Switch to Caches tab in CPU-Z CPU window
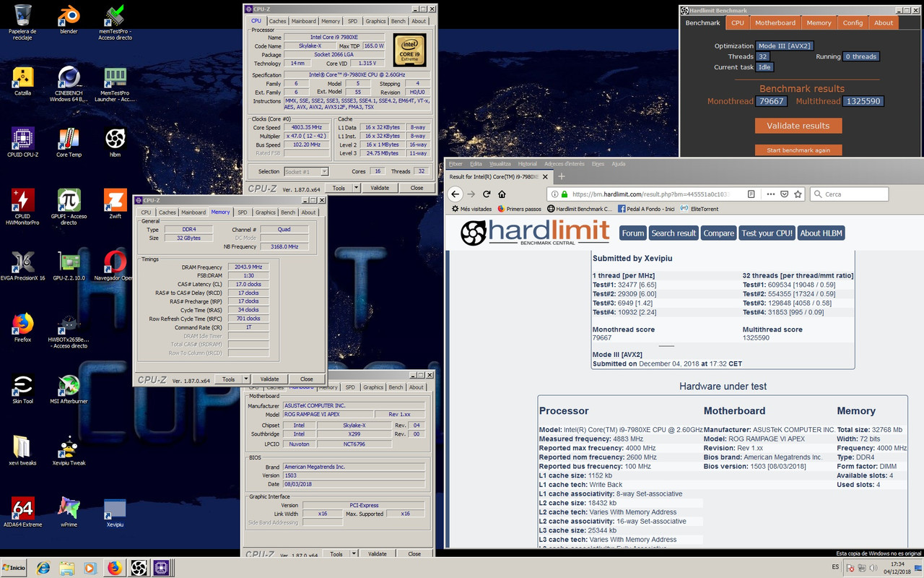Image resolution: width=924 pixels, height=578 pixels. 277,21
